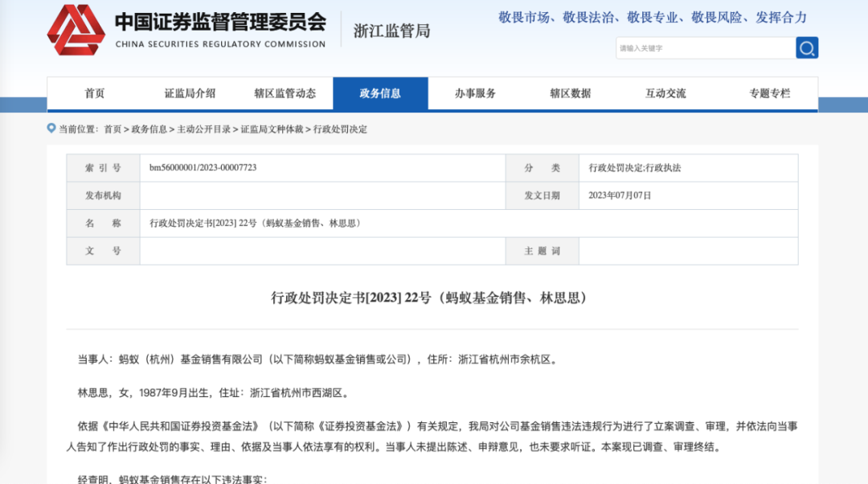Click the bold centered document title heading
This screenshot has height=484, width=868.
pos(432,298)
